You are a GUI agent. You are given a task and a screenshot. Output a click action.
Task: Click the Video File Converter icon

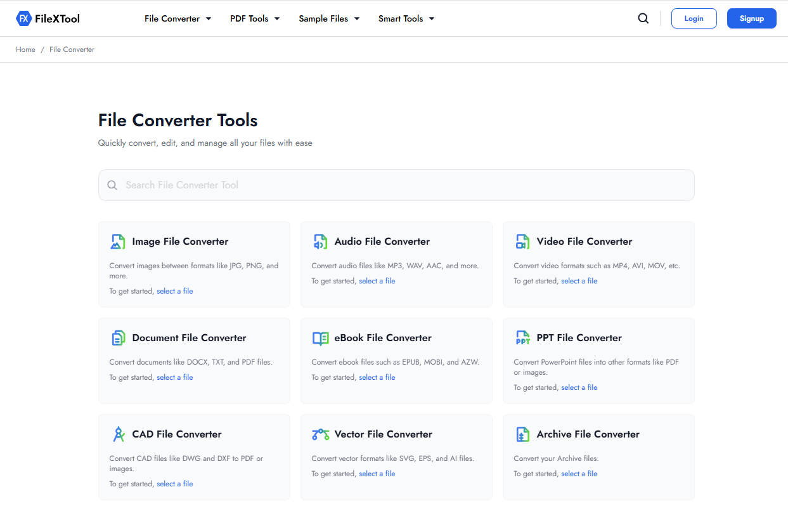pos(522,242)
